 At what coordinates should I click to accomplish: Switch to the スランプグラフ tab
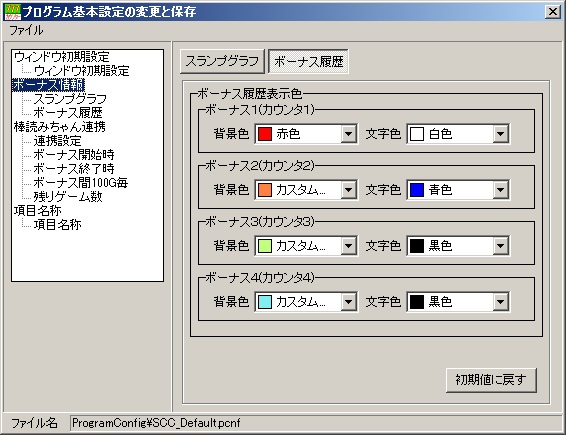(x=222, y=61)
